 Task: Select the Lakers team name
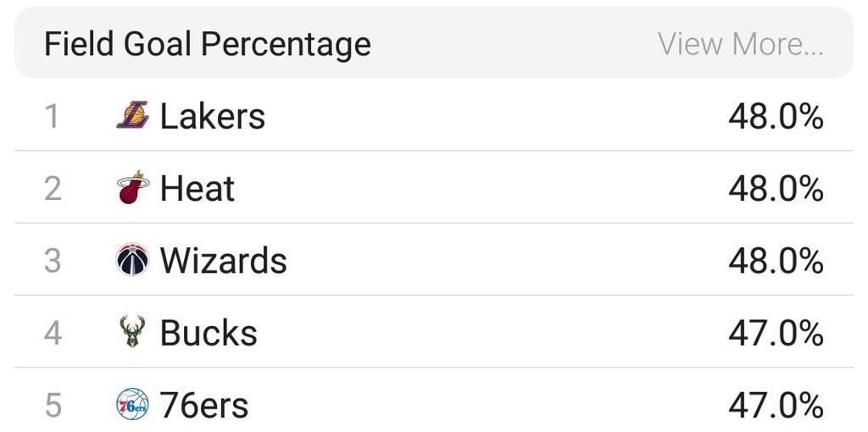[x=212, y=116]
